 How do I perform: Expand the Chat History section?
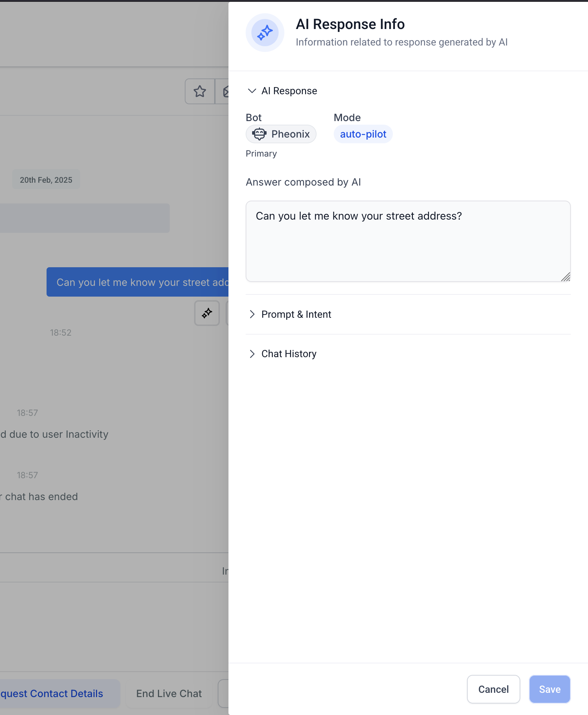pos(252,354)
